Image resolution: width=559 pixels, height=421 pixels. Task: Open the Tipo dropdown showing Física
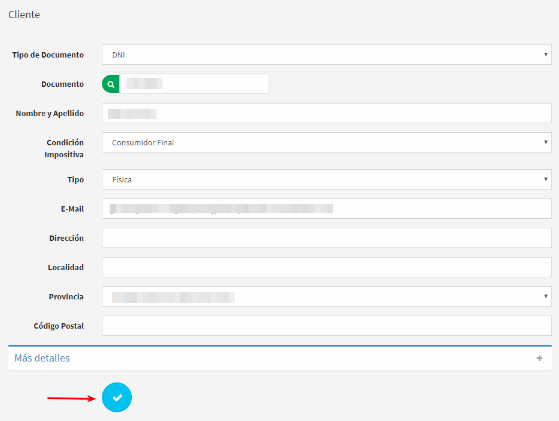[x=327, y=180]
